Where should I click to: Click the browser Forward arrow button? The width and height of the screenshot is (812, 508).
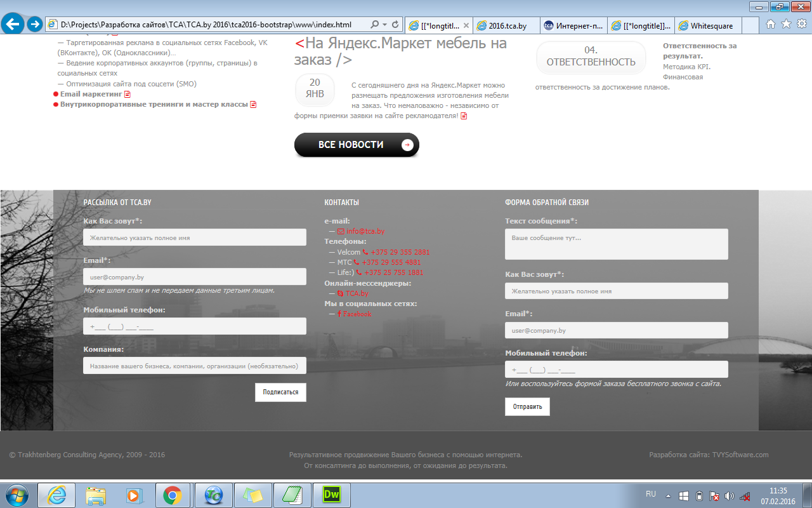35,25
